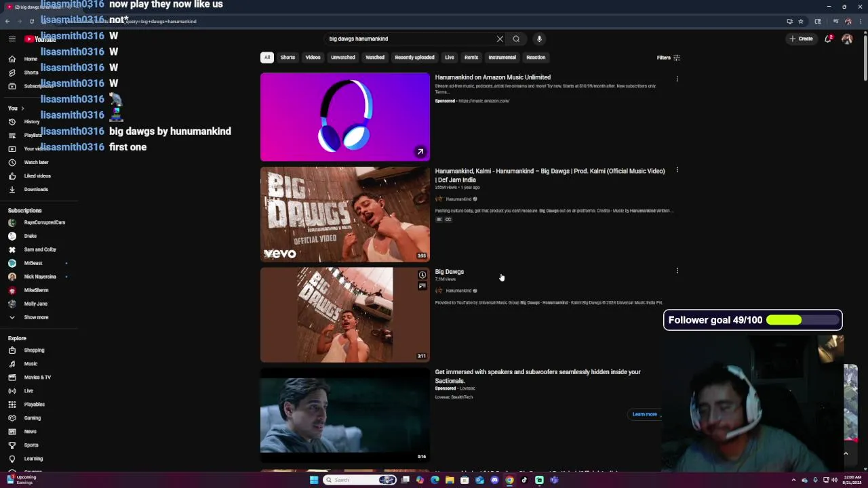
Task: Select the All filter chip
Action: pyautogui.click(x=267, y=58)
